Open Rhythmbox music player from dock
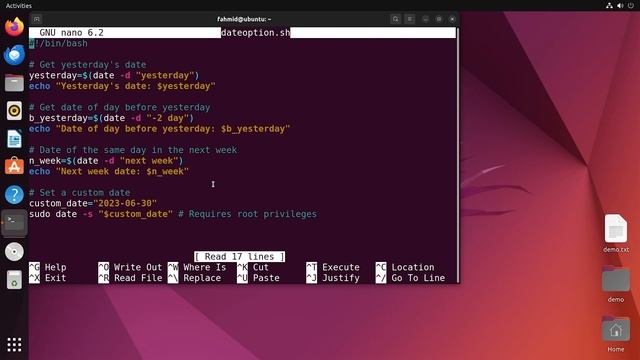This screenshot has height=360, width=640. coord(14,111)
